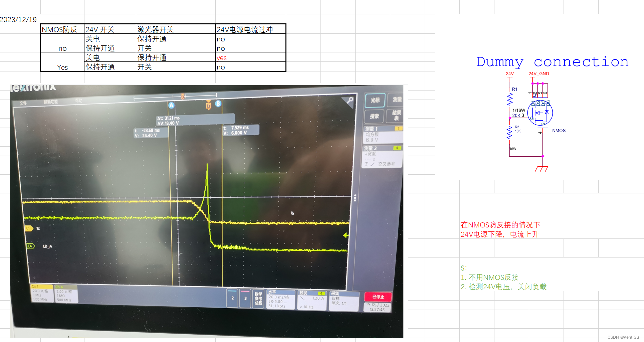The width and height of the screenshot is (644, 342).
Task: Select the green 不用NMOS反接 note
Action: pos(490,277)
